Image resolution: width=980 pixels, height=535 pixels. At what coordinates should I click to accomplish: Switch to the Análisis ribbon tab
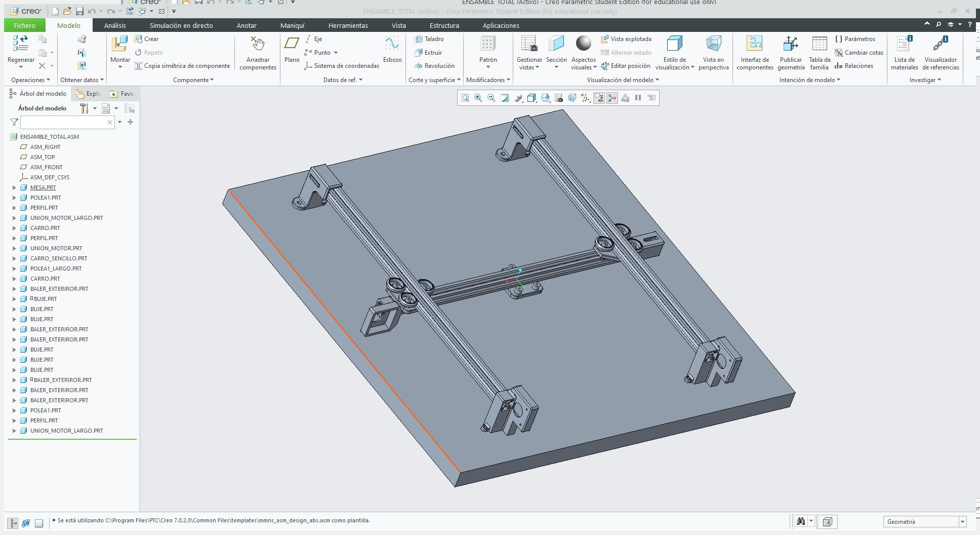(115, 25)
